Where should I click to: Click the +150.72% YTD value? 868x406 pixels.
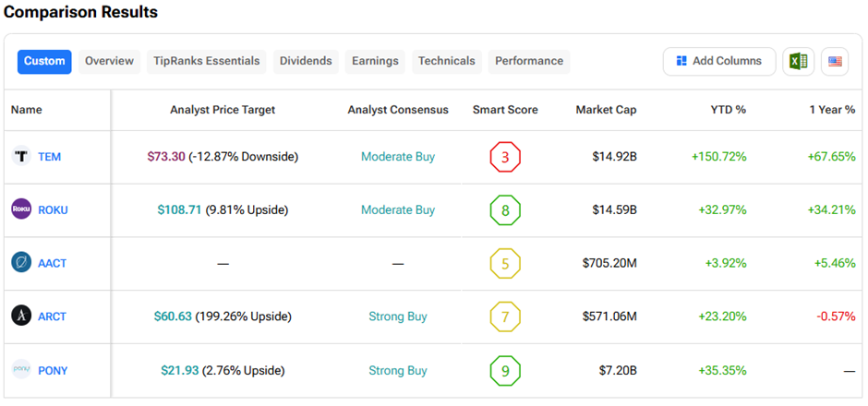719,157
